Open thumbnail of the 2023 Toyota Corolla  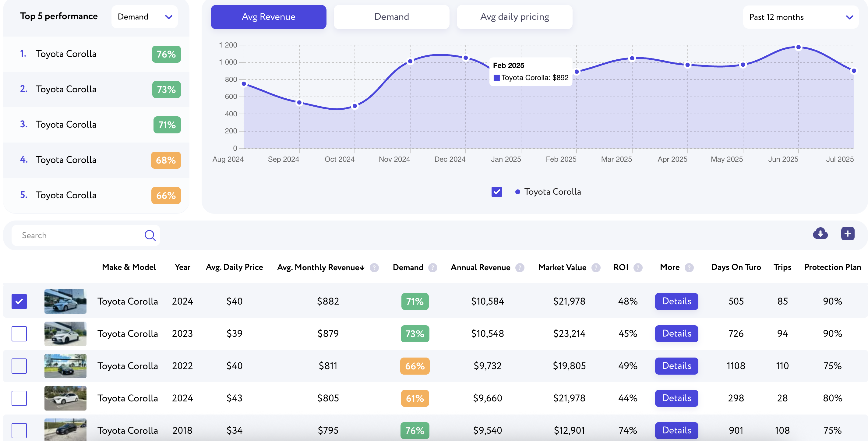pyautogui.click(x=65, y=333)
